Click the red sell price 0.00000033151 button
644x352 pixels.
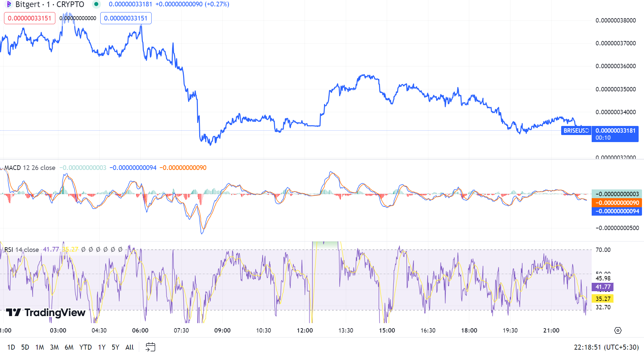[x=30, y=18]
